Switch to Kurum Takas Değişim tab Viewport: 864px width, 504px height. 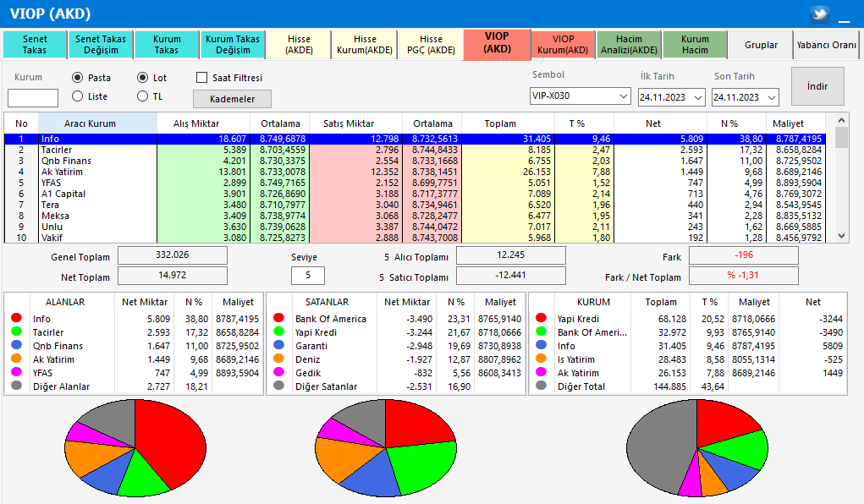(233, 45)
